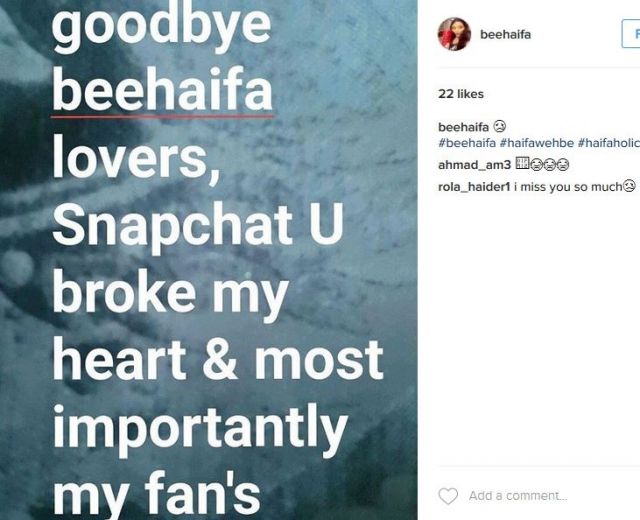Open the #haifawehbe hashtag
The width and height of the screenshot is (640, 520).
click(537, 143)
